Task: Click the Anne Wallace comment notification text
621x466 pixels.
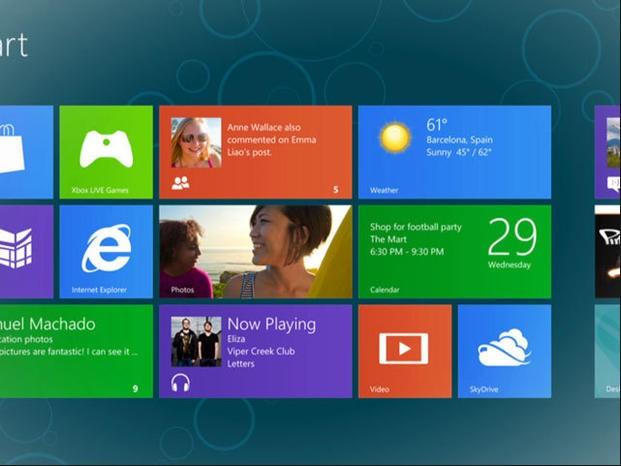Action: [272, 140]
